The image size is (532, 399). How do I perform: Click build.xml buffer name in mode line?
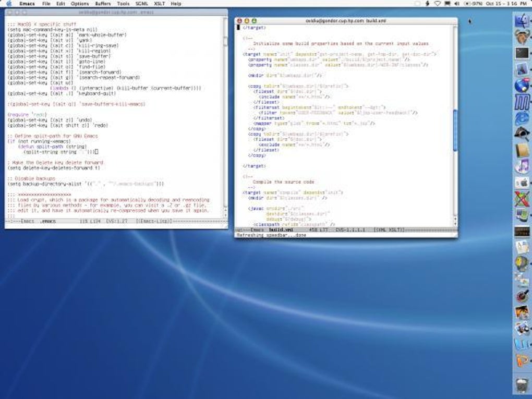(281, 229)
